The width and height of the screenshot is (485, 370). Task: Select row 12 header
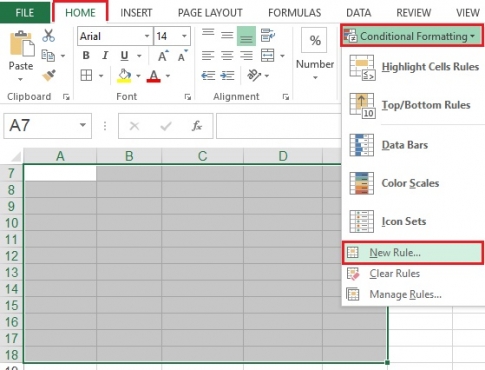coord(12,256)
